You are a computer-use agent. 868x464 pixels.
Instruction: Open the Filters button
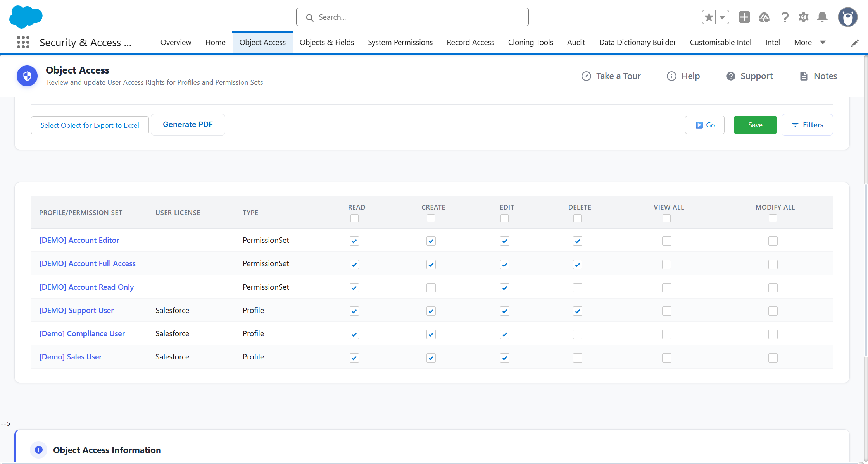tap(807, 125)
